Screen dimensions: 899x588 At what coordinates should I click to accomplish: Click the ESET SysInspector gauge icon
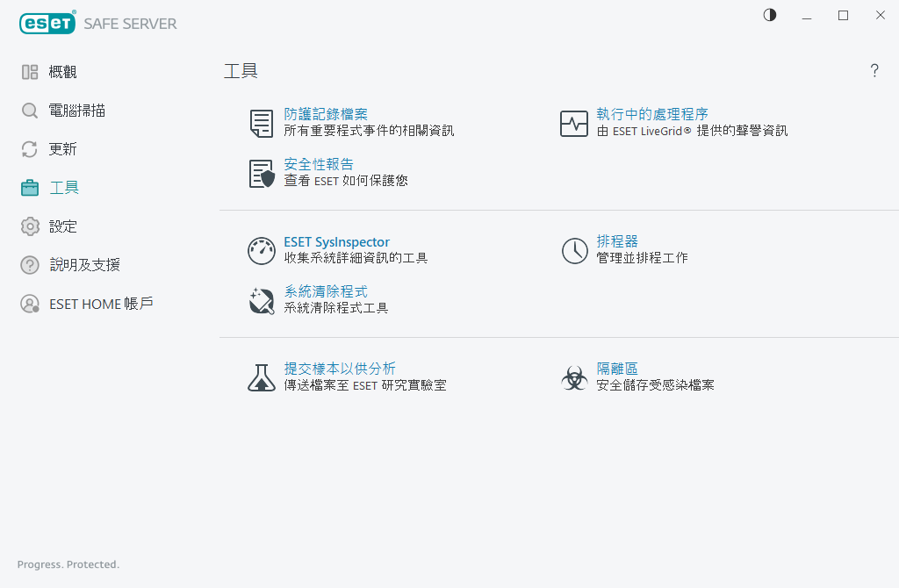pyautogui.click(x=262, y=250)
